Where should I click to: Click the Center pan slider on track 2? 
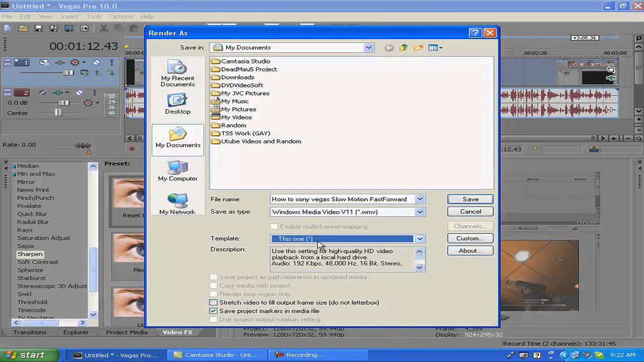pyautogui.click(x=58, y=113)
